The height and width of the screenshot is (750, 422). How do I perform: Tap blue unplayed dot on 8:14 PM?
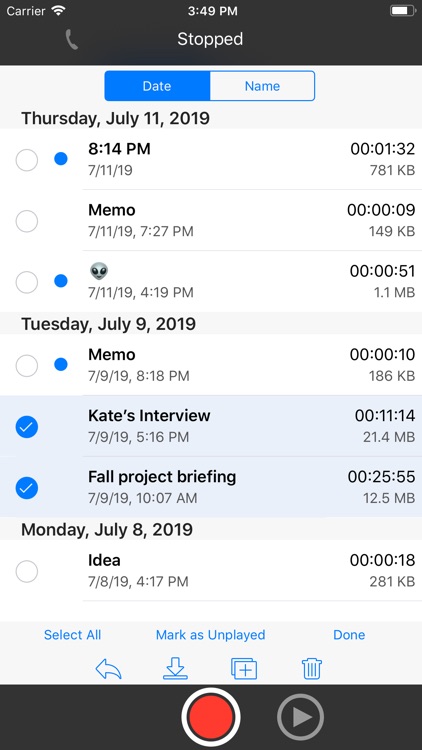click(61, 159)
